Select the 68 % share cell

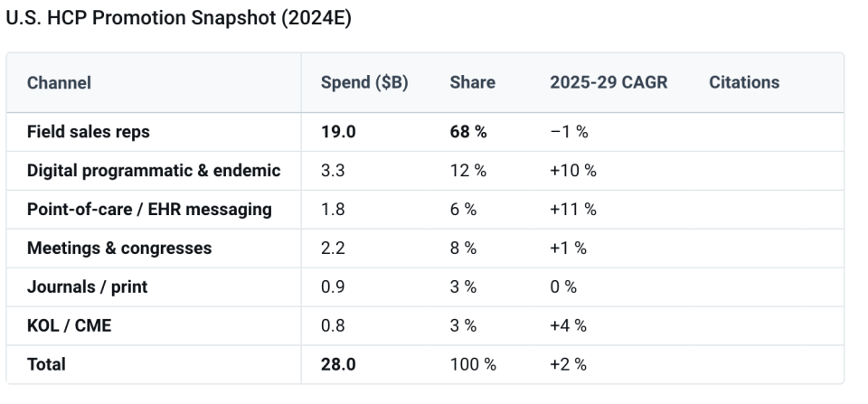[467, 132]
